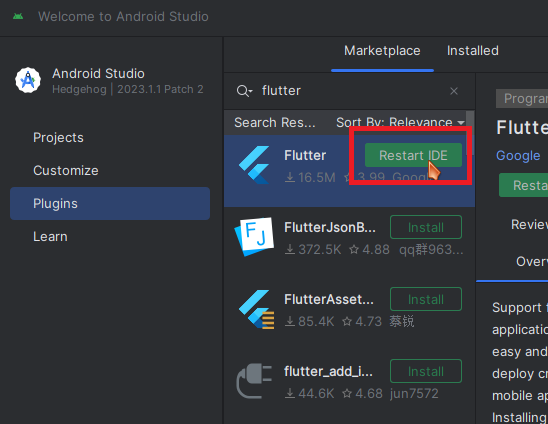Click the Android Studio logo in sidebar
Image resolution: width=548 pixels, height=424 pixels.
pos(28,80)
